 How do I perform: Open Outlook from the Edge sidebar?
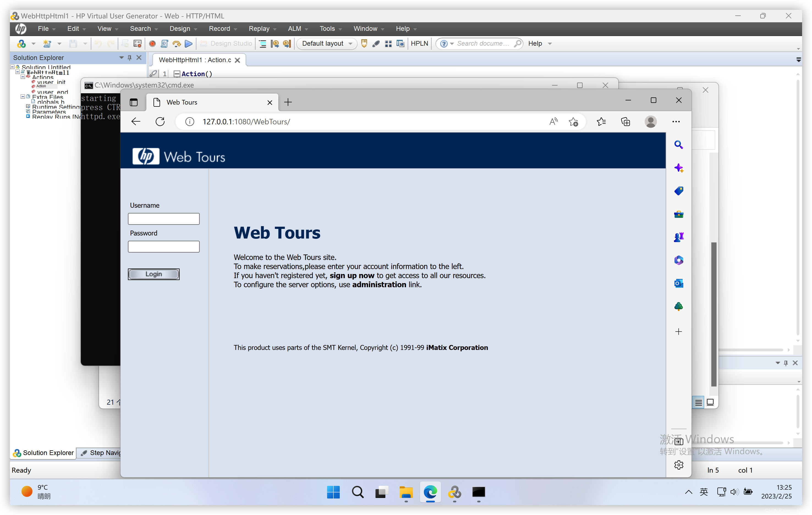679,283
